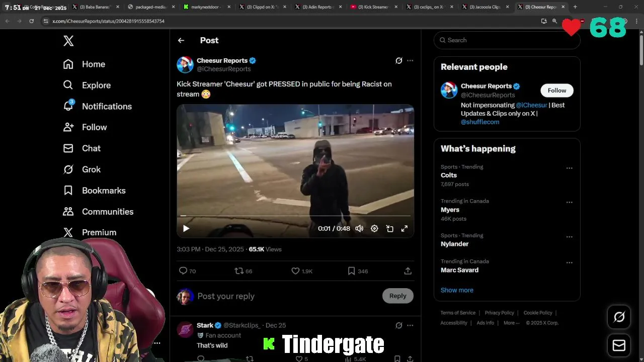The image size is (644, 362).
Task: Play the video
Action: click(186, 229)
